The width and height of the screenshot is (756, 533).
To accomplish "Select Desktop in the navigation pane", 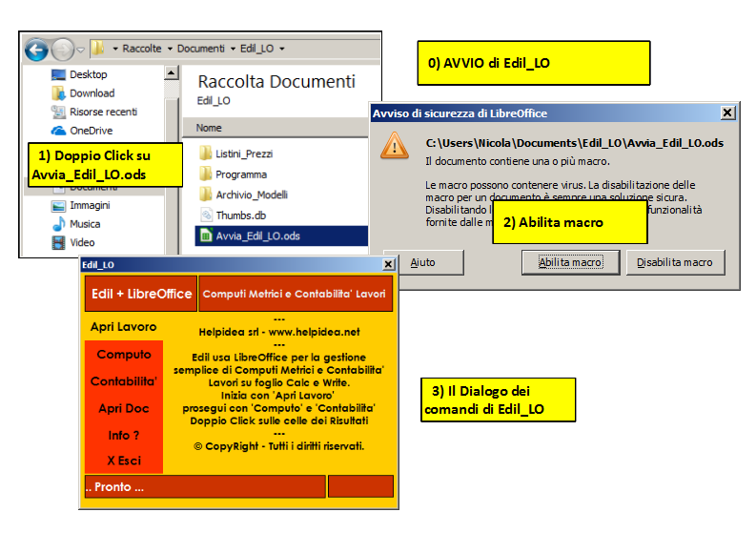I will [89, 74].
